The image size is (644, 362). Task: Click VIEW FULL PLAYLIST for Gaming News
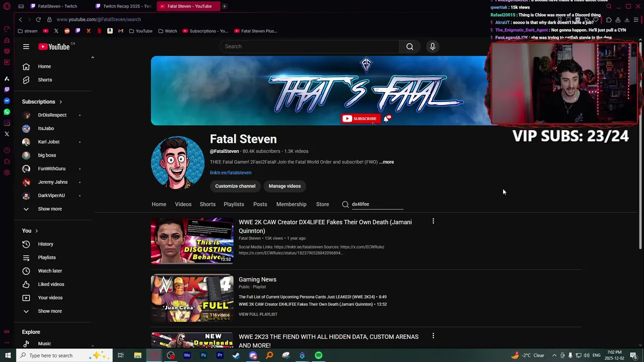click(x=258, y=314)
